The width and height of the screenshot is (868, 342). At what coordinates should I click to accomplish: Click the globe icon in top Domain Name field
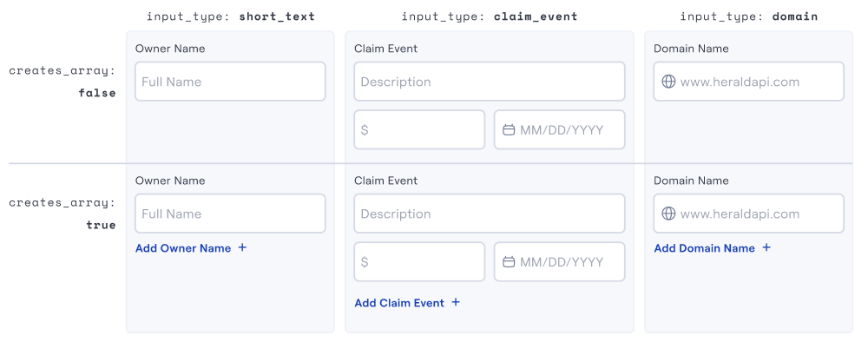click(x=668, y=82)
